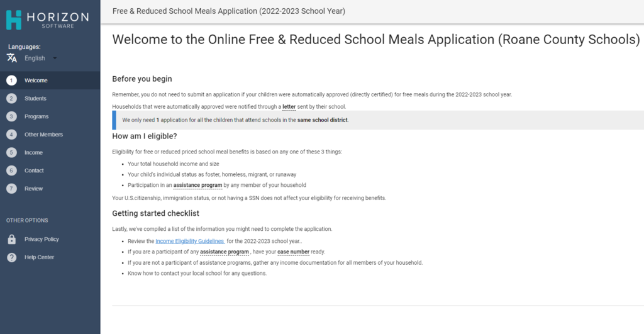Click the dotted-underlined "letter" term

pyautogui.click(x=289, y=106)
